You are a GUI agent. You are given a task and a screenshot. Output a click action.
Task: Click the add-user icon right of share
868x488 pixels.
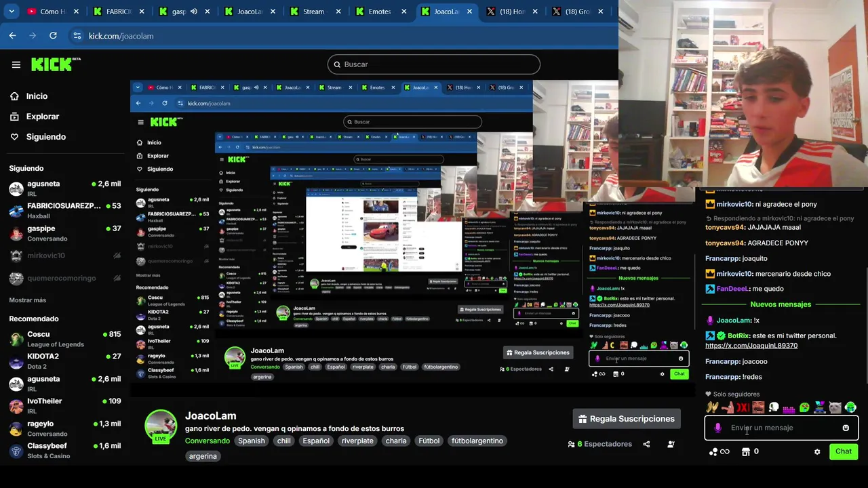(x=671, y=445)
